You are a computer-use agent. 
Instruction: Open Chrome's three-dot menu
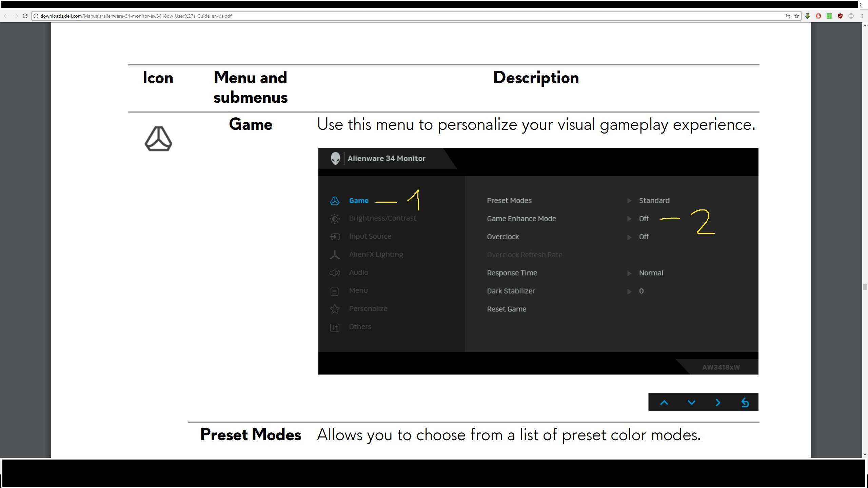point(862,16)
